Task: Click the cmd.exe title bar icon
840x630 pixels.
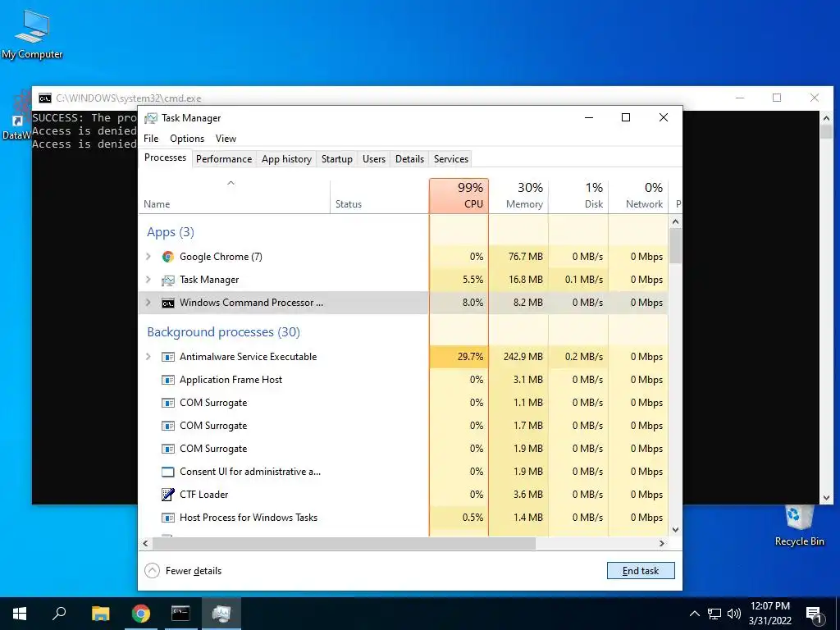Action: tap(45, 98)
